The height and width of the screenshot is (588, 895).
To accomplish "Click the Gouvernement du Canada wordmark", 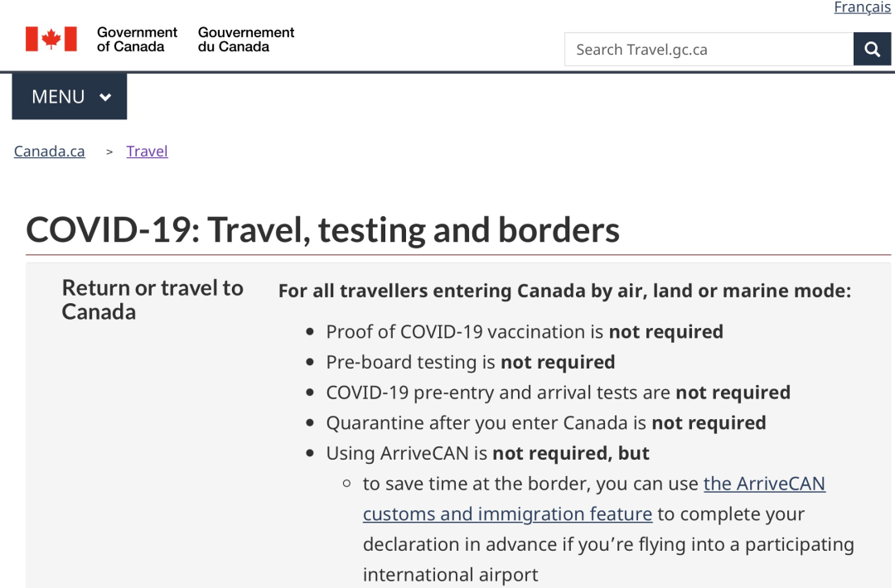I will [246, 39].
